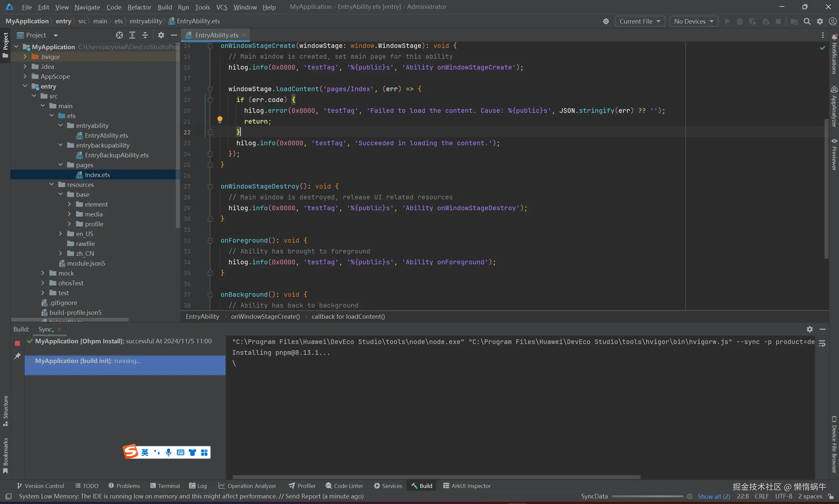Click the Show all (2) link
Viewport: 839px width, 504px height.
click(714, 496)
